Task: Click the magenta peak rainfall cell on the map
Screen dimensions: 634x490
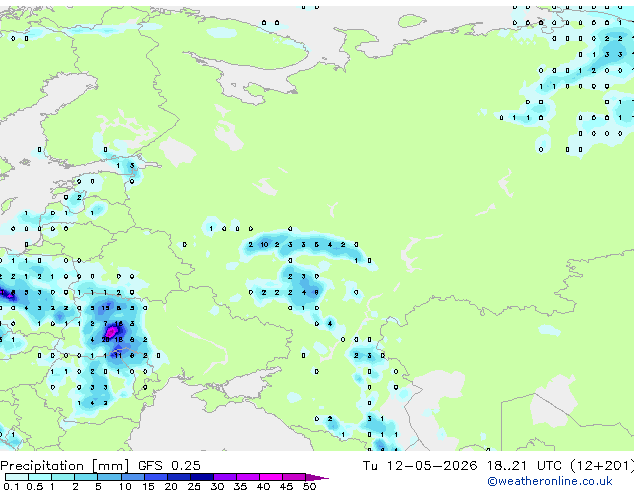Action: pos(111,332)
